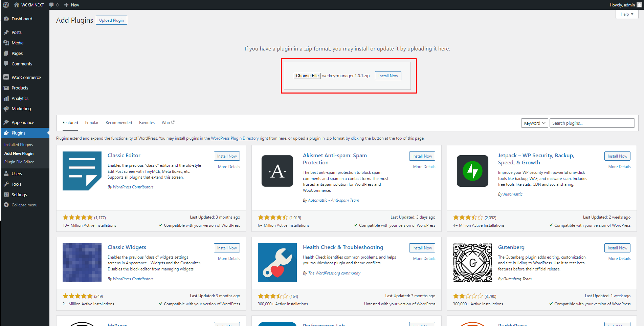
Task: Click the Collapse menu arrow icon
Action: [x=6, y=205]
